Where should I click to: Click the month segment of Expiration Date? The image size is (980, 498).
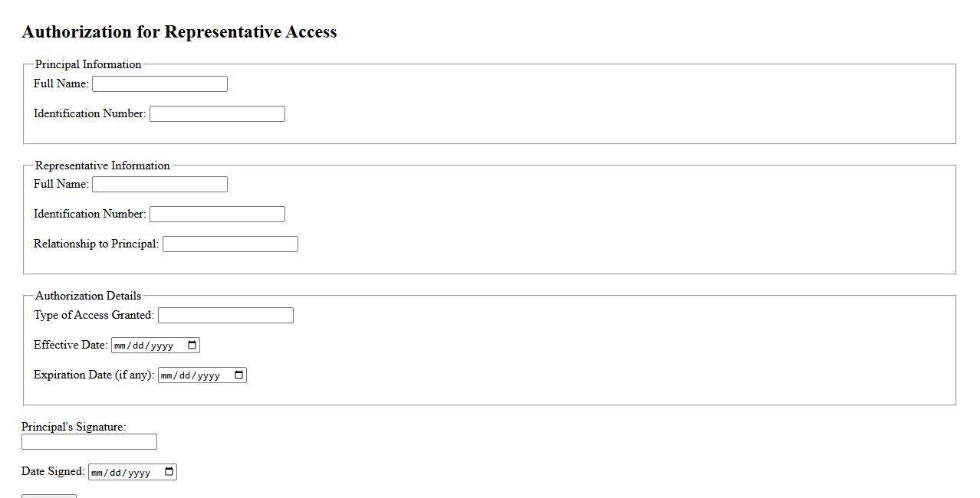click(x=166, y=375)
